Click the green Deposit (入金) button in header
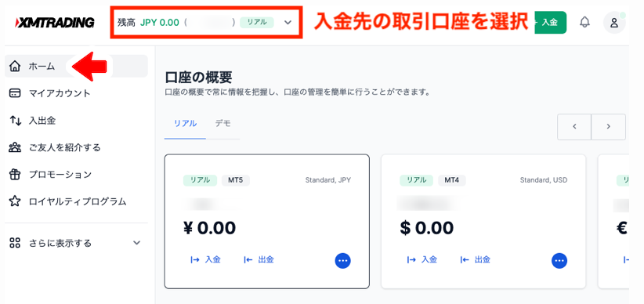The image size is (644, 304). tap(550, 22)
